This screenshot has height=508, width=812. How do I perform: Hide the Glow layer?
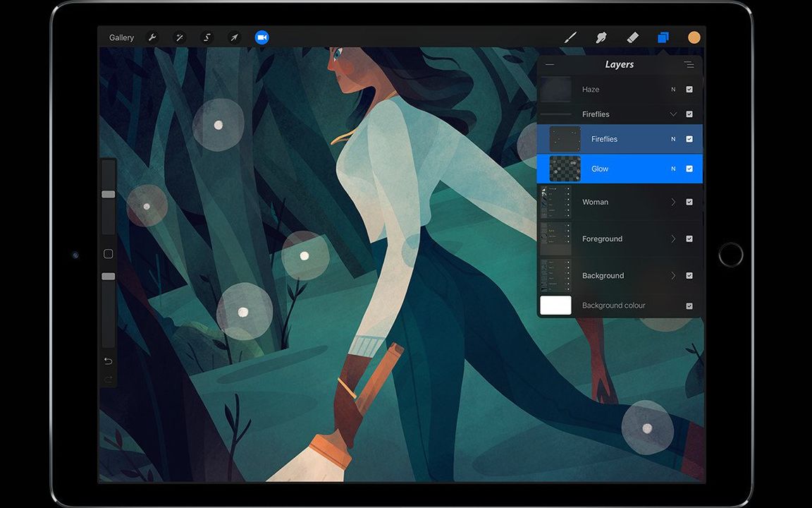pyautogui.click(x=689, y=169)
